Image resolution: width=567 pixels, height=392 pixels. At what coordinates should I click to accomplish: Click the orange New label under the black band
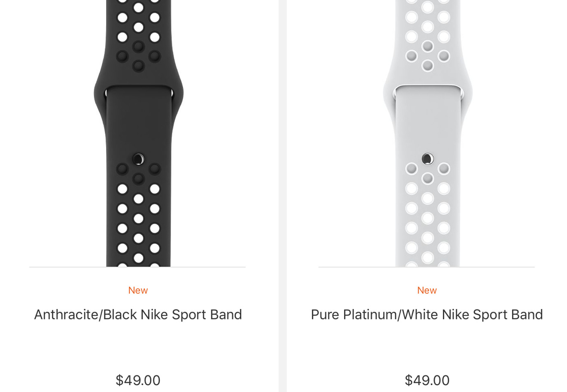(138, 290)
